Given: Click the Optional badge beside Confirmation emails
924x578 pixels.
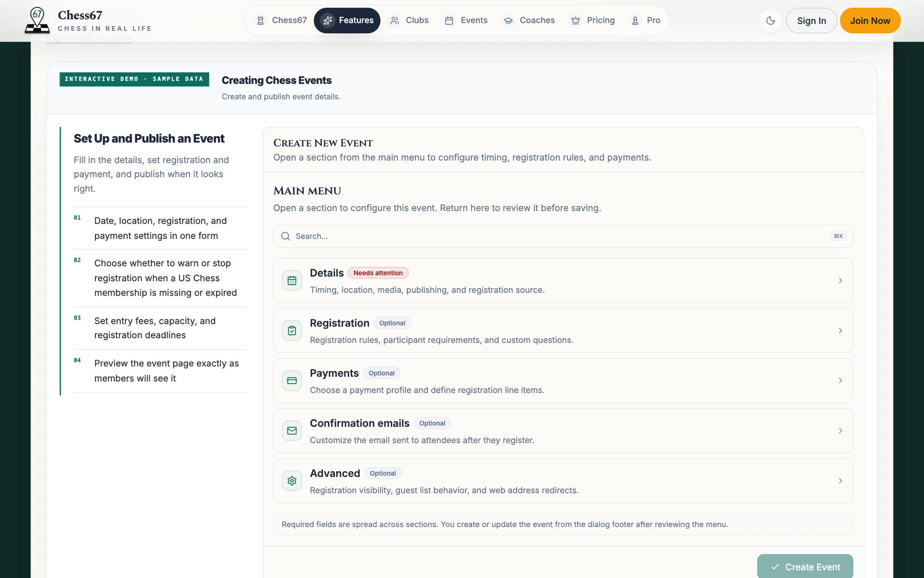Looking at the screenshot, I should [x=432, y=423].
